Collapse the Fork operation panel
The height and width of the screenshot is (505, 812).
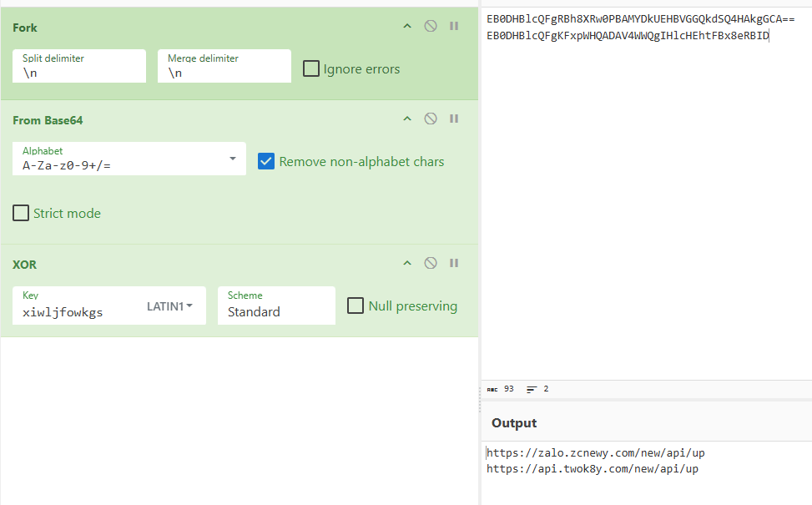coord(407,26)
